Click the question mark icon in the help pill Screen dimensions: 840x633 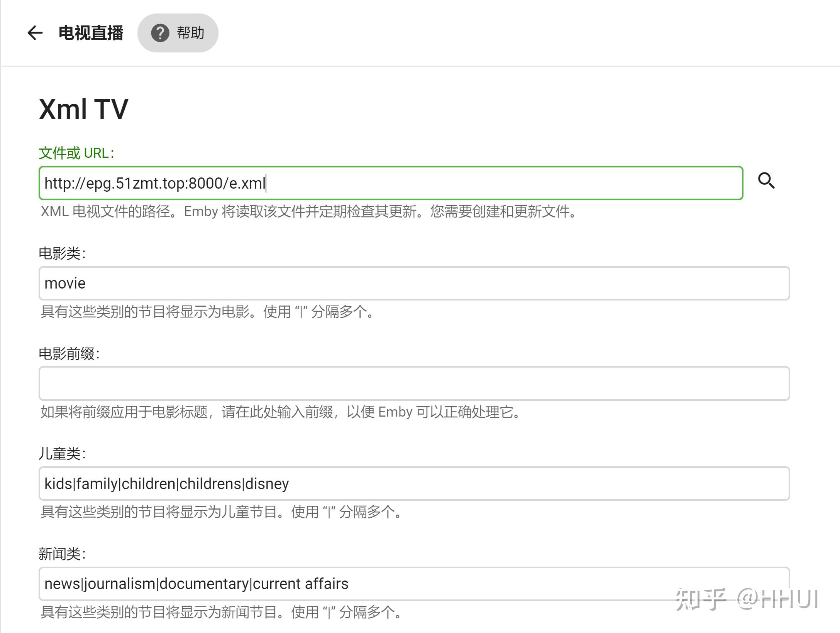click(x=161, y=33)
